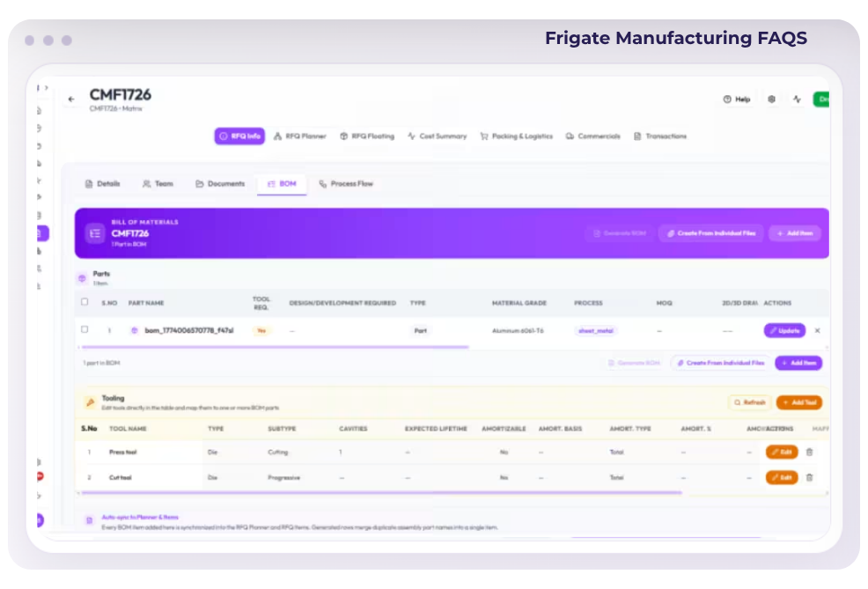Click Progressive subtype in Cut tool row
The width and height of the screenshot is (868, 589).
coord(284,478)
